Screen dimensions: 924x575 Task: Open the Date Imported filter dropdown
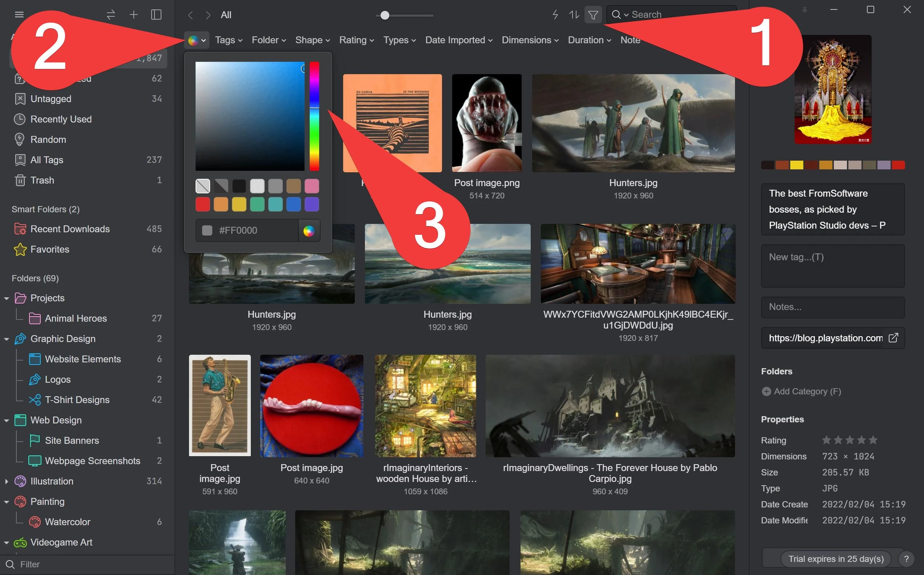(459, 40)
